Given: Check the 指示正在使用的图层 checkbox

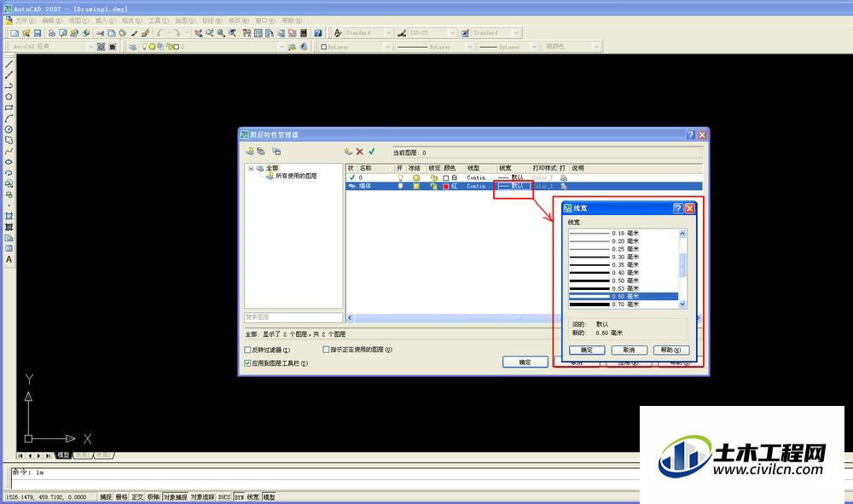Looking at the screenshot, I should 327,350.
